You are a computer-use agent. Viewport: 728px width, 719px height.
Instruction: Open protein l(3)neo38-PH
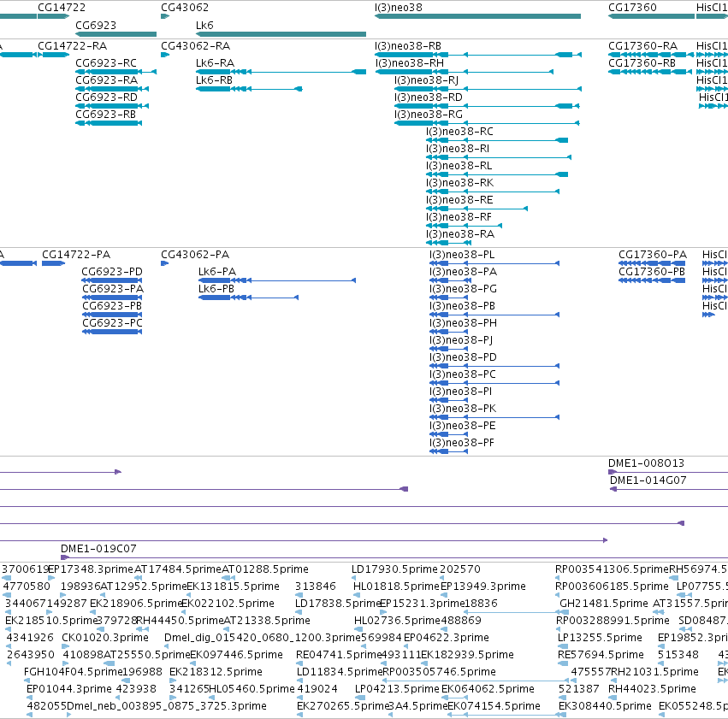click(x=463, y=323)
